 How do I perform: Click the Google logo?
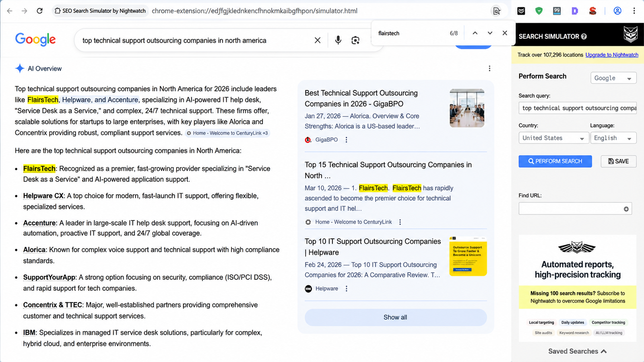pyautogui.click(x=35, y=39)
